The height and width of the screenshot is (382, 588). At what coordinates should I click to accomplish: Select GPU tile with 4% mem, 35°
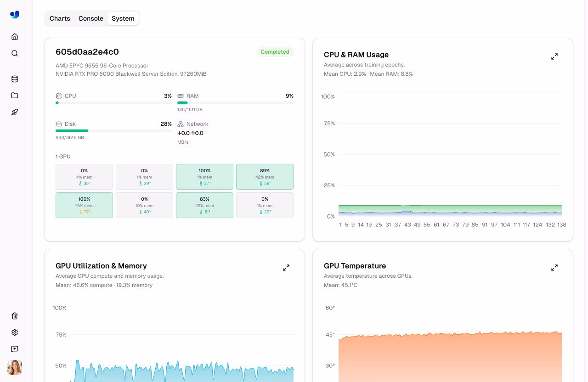(84, 177)
